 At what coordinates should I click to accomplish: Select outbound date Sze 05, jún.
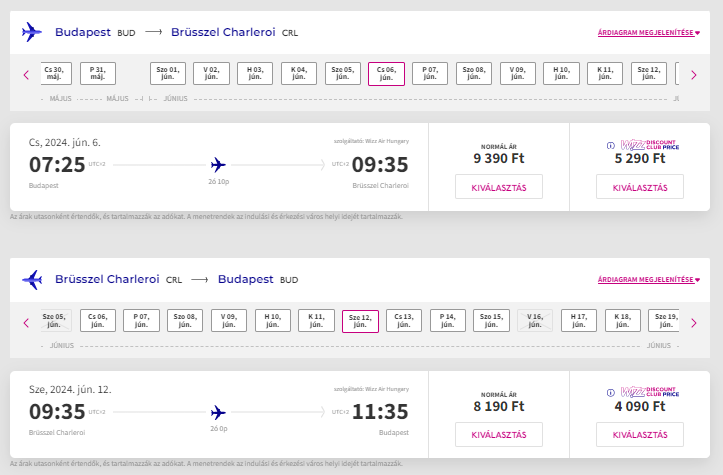[343, 74]
